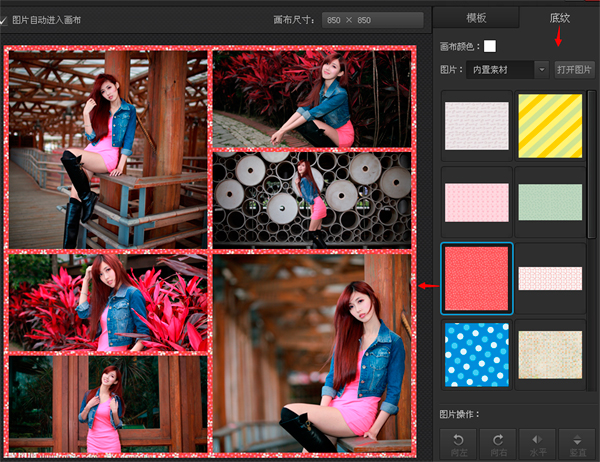
Task: Select the pale pink dotted texture thumbnail
Action: click(477, 202)
